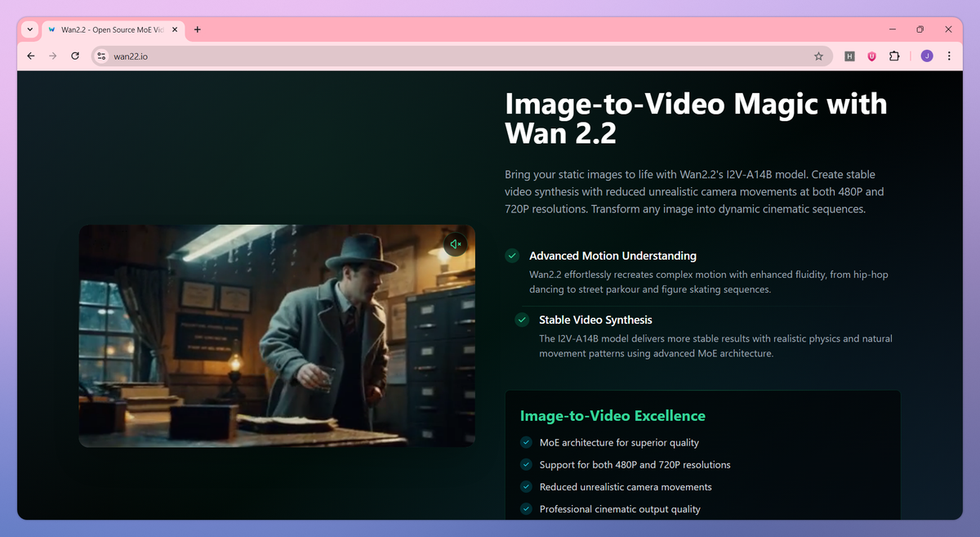The image size is (980, 537).
Task: Click check icon beside Reduced unrealistic camera movements
Action: 526,486
